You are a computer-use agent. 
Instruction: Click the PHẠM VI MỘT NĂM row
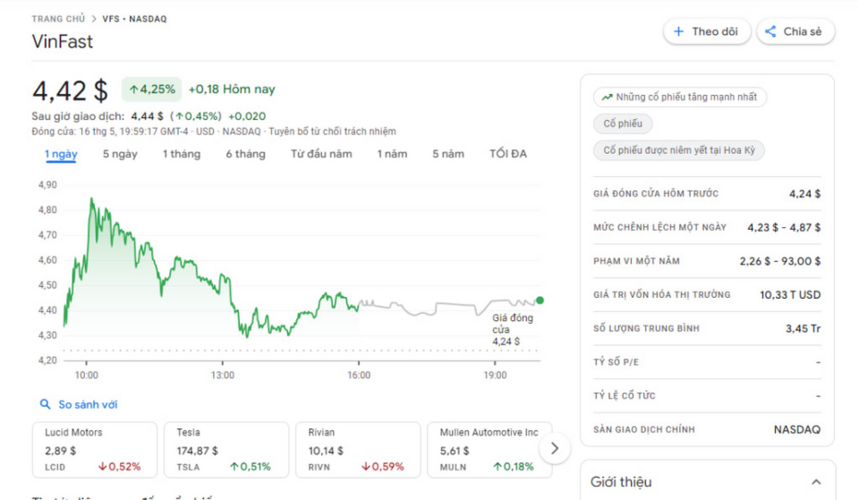pyautogui.click(x=707, y=261)
